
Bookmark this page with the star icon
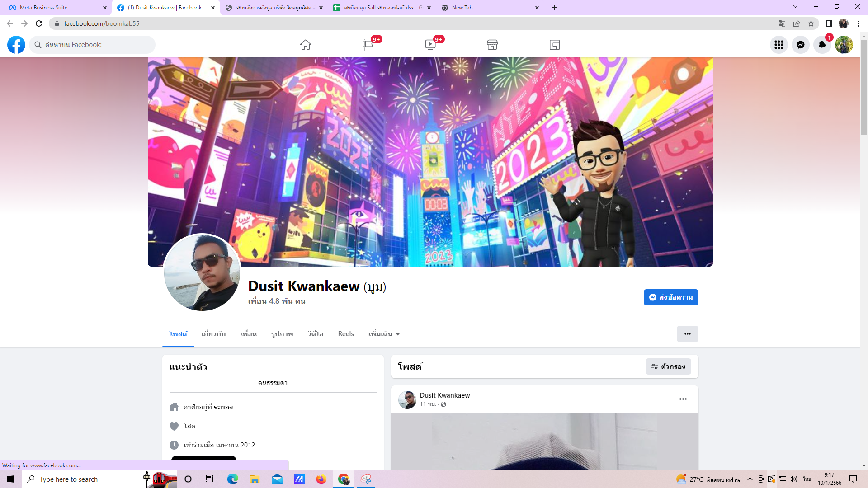811,23
